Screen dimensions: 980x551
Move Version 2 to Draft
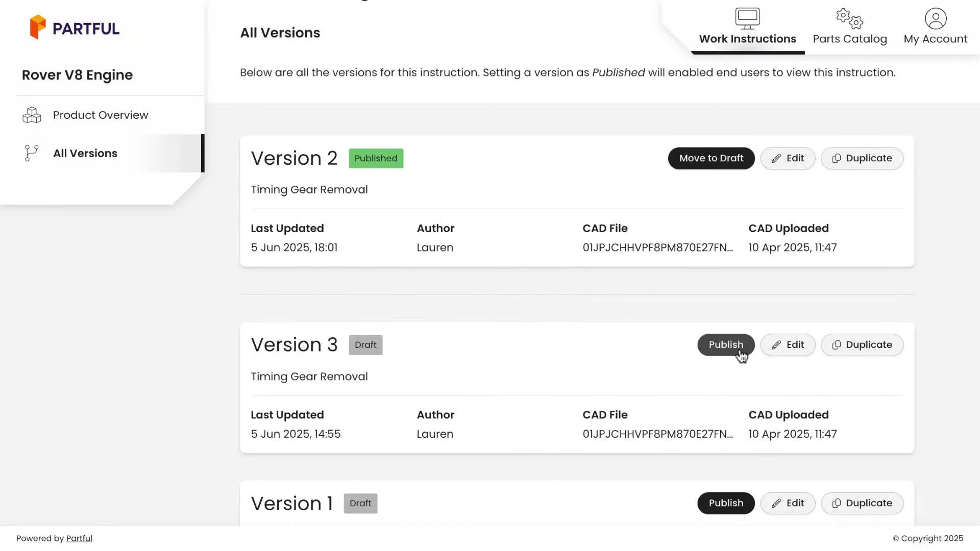[710, 159]
